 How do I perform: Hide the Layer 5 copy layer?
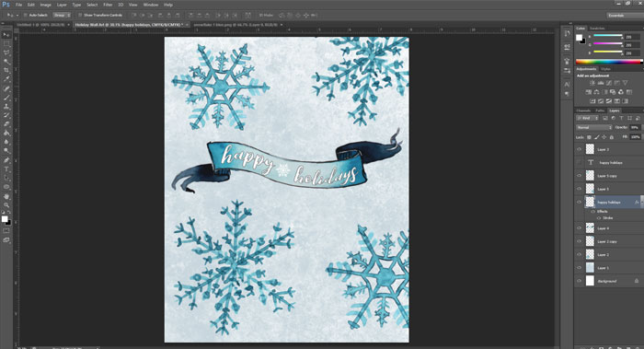[x=579, y=176]
